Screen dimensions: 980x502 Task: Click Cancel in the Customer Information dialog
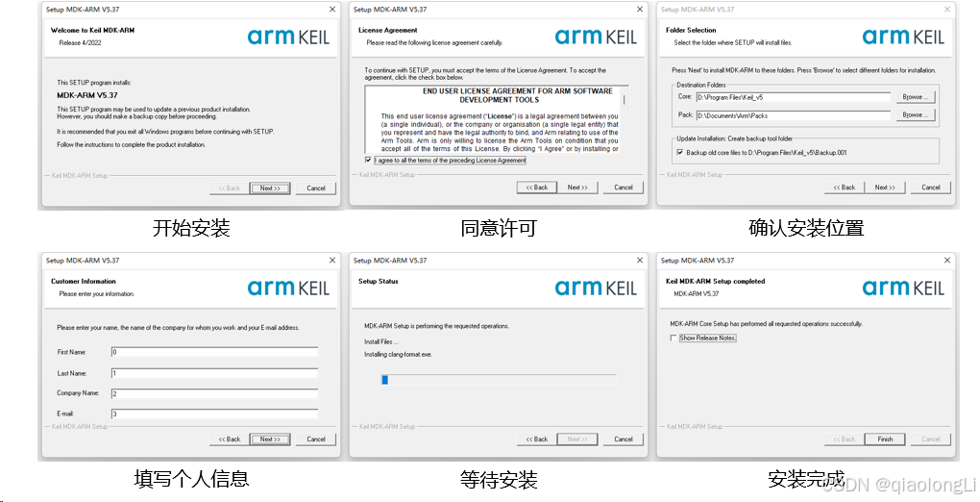(316, 439)
